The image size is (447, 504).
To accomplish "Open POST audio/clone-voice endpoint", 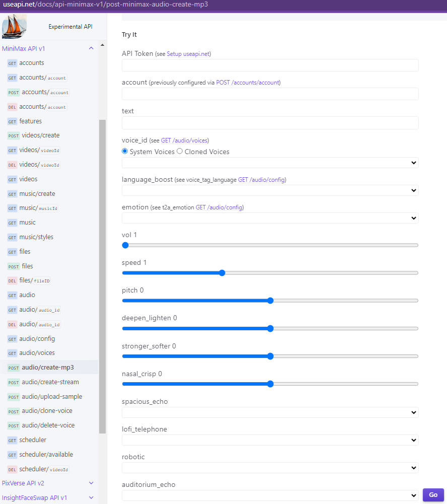I will click(40, 411).
